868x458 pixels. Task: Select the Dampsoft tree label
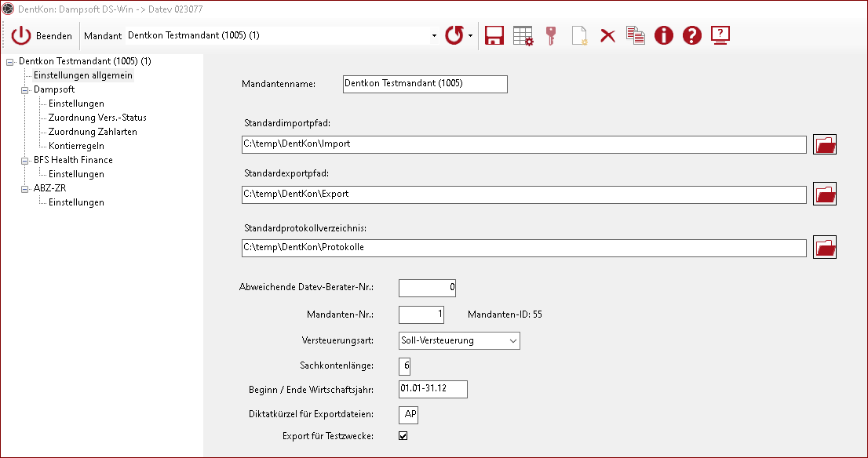click(54, 89)
